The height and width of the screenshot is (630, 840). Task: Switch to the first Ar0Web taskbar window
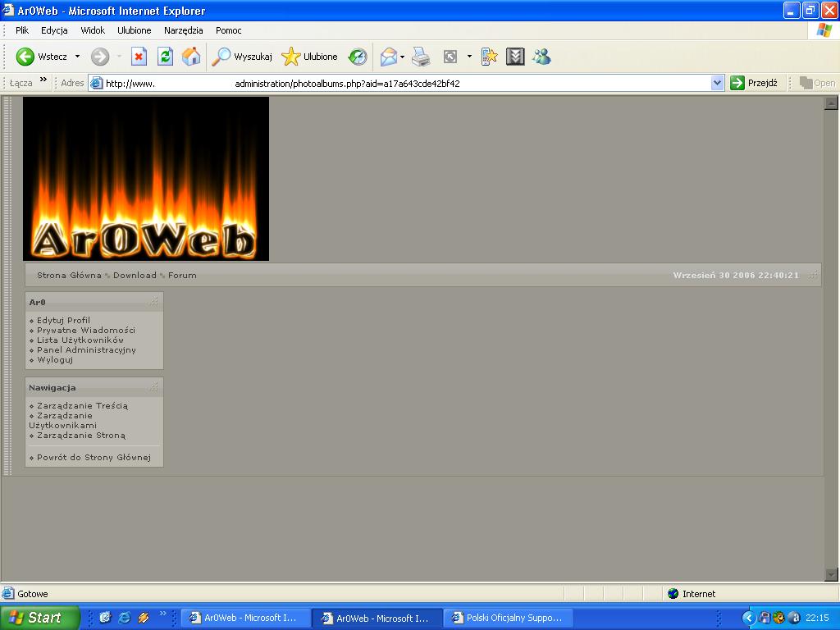click(244, 618)
